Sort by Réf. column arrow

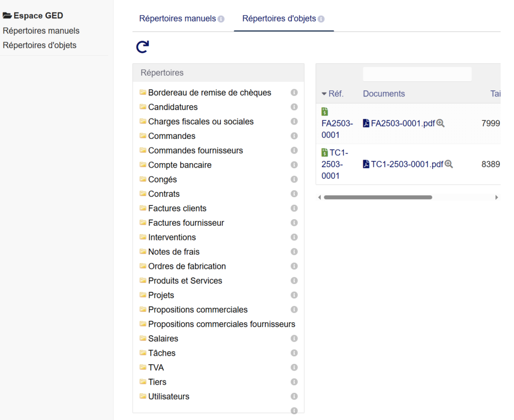[x=324, y=94]
